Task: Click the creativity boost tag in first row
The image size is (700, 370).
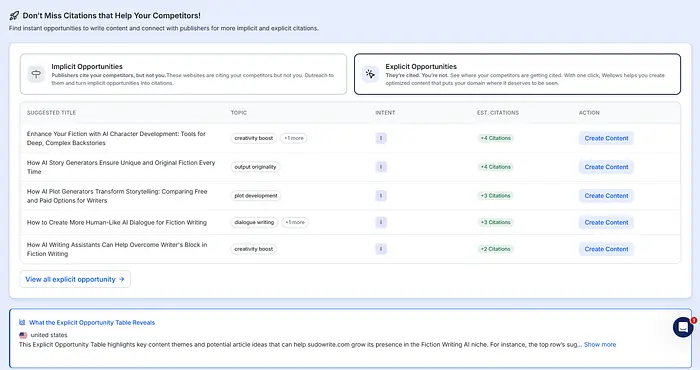Action: (254, 138)
